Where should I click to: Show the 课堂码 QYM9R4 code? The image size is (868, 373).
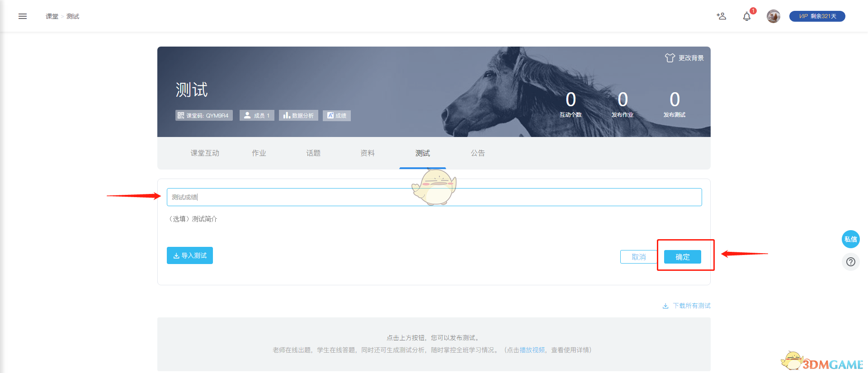204,115
